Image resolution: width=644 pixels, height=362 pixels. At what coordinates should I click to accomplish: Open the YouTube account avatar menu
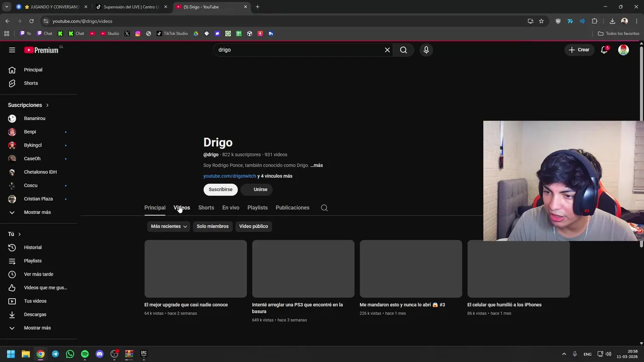point(623,50)
